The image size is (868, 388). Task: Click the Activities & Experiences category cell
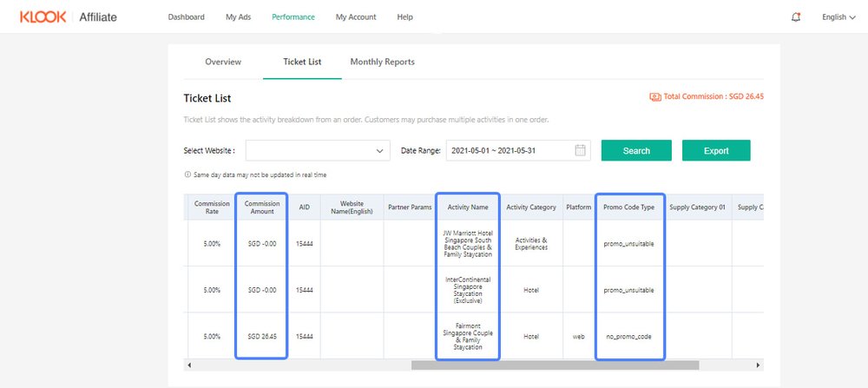point(531,244)
